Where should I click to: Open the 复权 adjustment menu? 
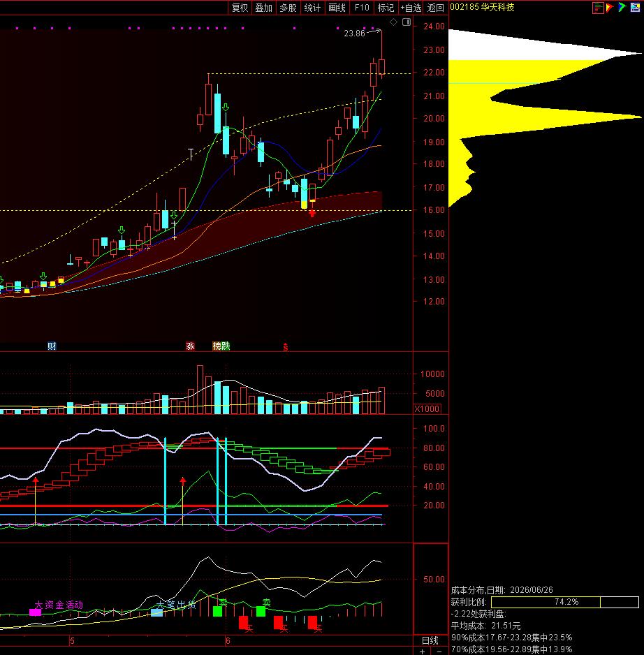point(240,8)
